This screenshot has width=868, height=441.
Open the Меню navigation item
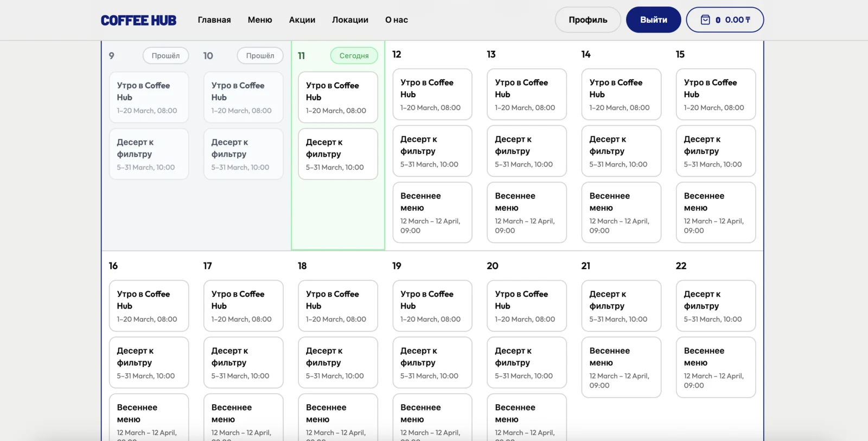point(260,20)
